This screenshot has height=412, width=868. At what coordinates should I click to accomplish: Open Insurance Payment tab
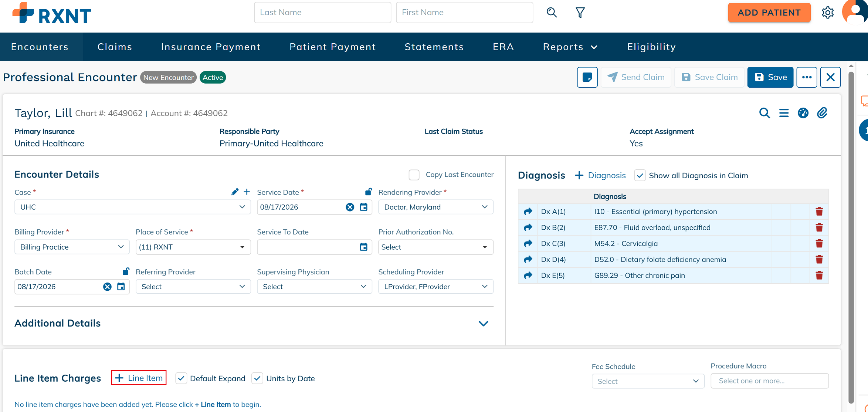pyautogui.click(x=211, y=47)
